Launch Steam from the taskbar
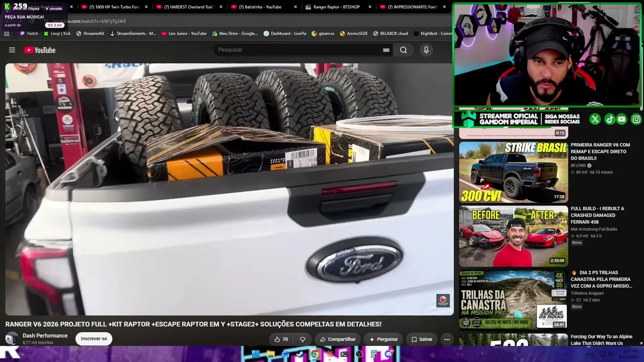 pos(300,354)
